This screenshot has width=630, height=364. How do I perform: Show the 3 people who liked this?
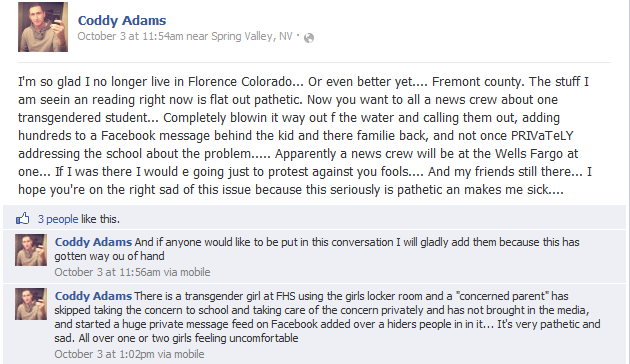pos(58,219)
